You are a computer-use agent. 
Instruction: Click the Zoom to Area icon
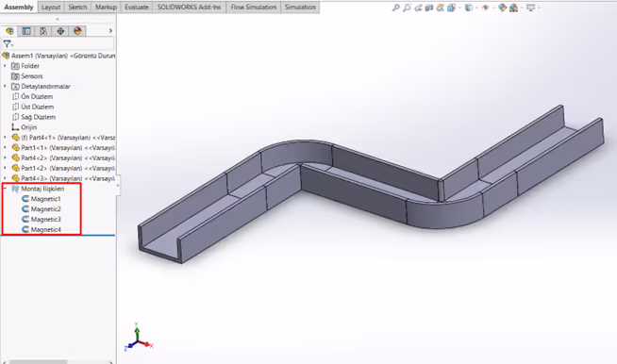407,8
